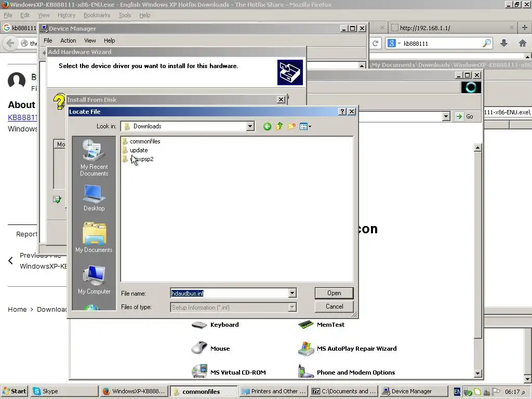Open Device Manager File menu
The image size is (532, 399).
[x=48, y=41]
